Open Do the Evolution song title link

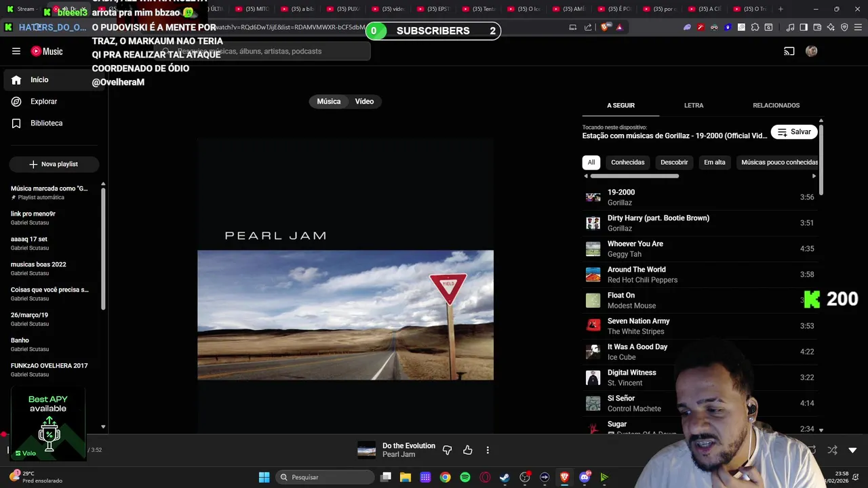[x=409, y=446]
